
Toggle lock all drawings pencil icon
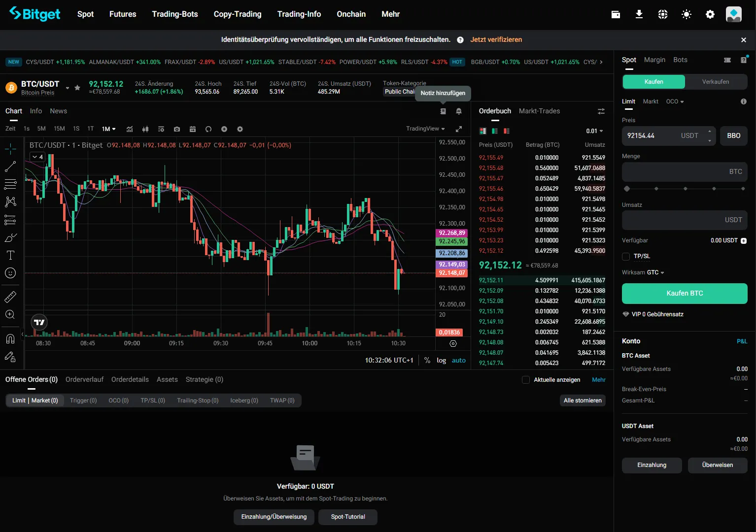click(x=10, y=357)
